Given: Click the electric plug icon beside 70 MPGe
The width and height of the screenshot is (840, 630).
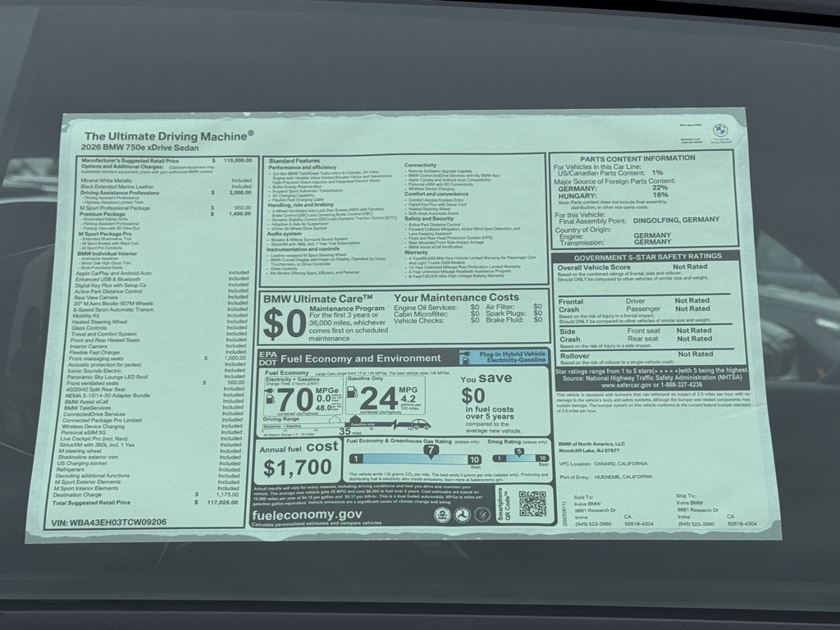Looking at the screenshot, I should point(269,390).
